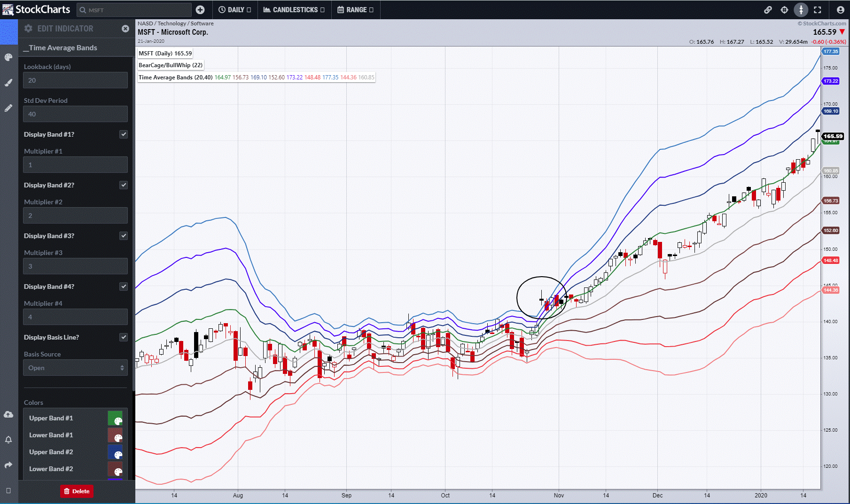
Task: Click the plus icon next to symbol search
Action: point(200,10)
